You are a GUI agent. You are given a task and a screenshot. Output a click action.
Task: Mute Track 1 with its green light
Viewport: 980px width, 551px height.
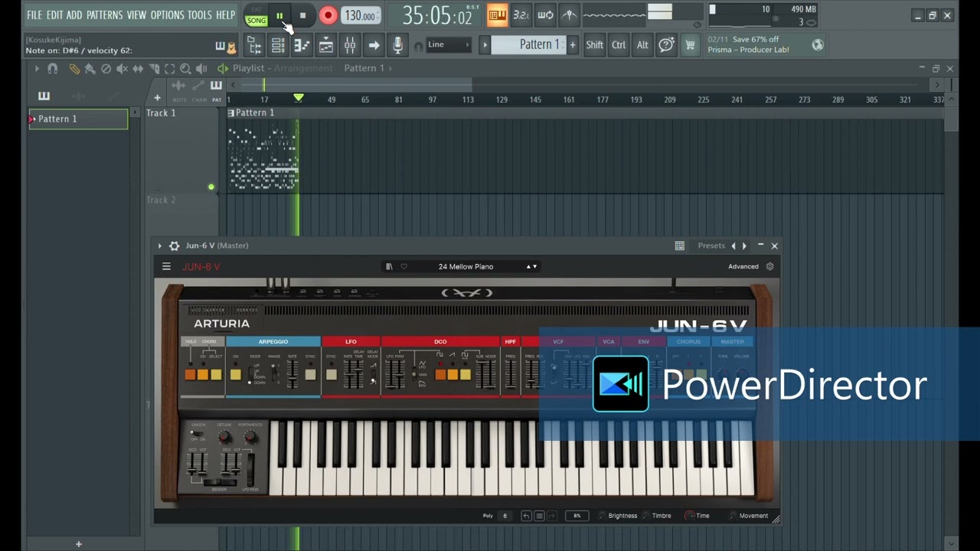211,187
